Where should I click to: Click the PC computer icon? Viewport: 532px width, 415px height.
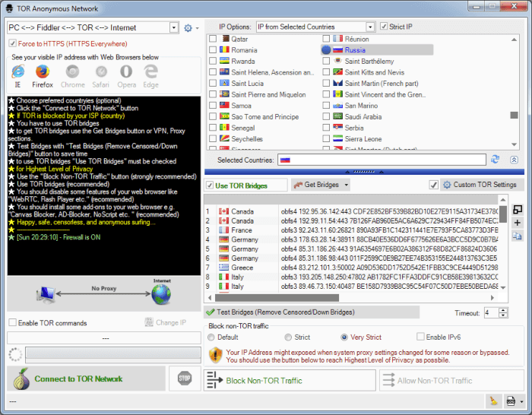coord(46,295)
